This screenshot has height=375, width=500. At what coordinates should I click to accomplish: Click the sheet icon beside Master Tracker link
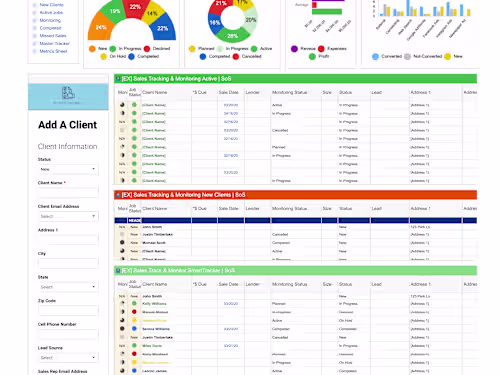[x=34, y=44]
